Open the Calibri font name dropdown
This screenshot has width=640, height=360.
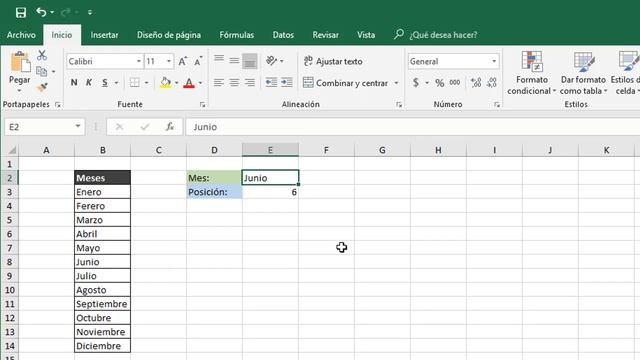pos(139,61)
